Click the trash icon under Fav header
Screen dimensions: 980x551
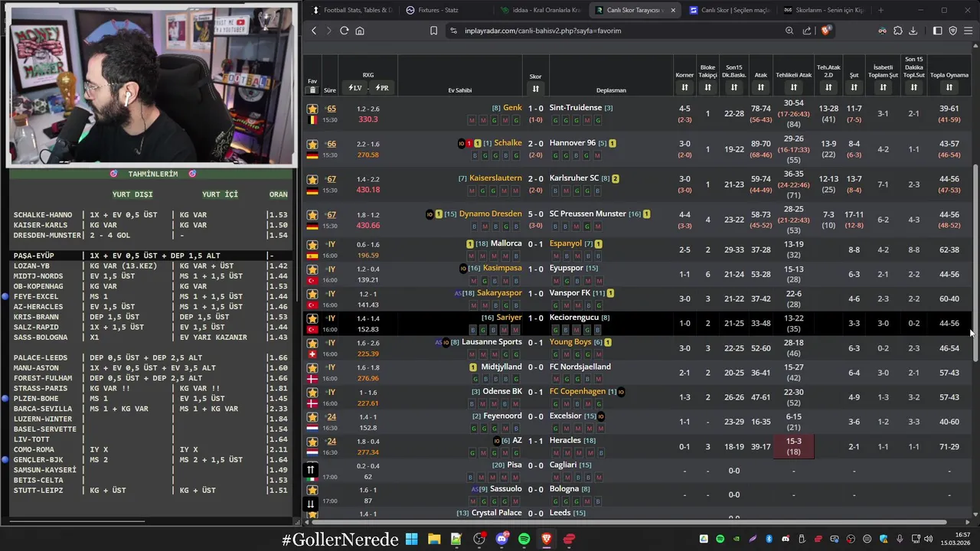[312, 90]
